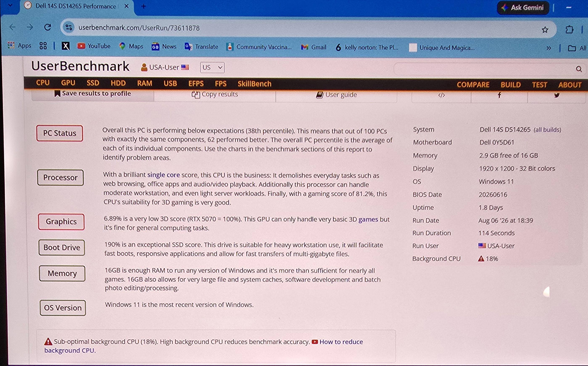The height and width of the screenshot is (366, 588).
Task: Follow the games link in Graphics text
Action: point(368,219)
